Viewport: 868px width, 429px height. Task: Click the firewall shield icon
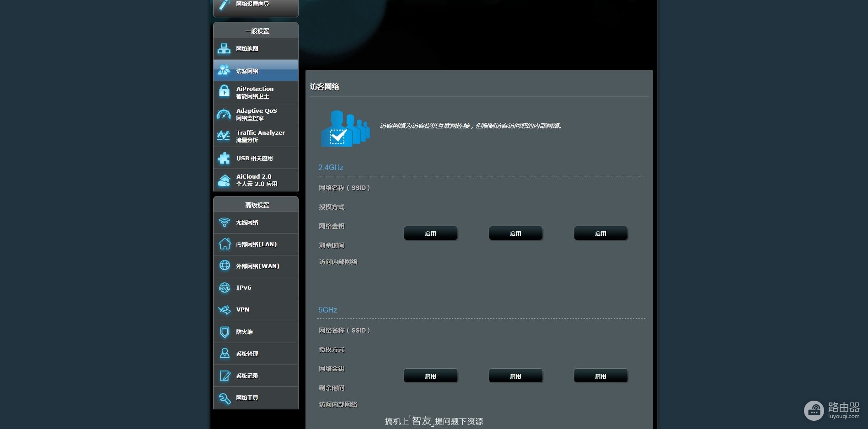point(224,332)
